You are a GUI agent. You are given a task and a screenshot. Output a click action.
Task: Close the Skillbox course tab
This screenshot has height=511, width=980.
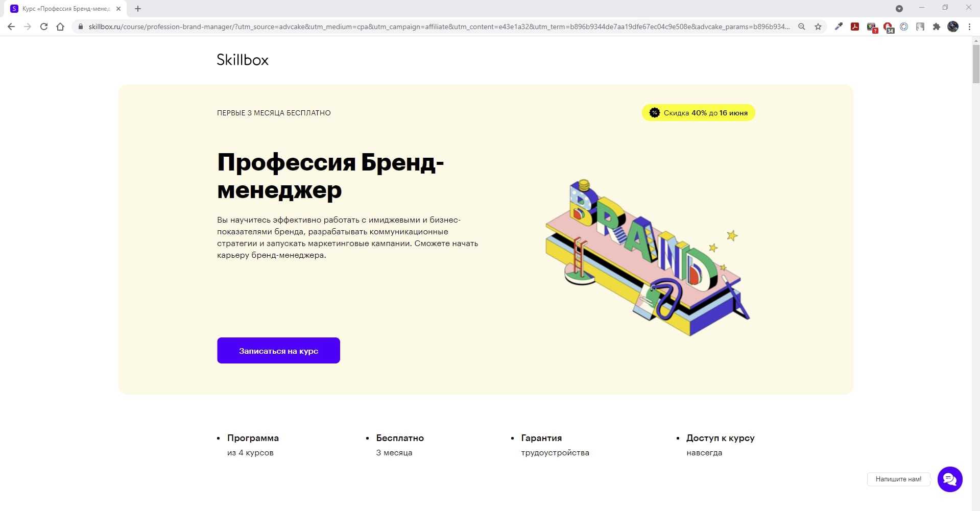coord(118,9)
